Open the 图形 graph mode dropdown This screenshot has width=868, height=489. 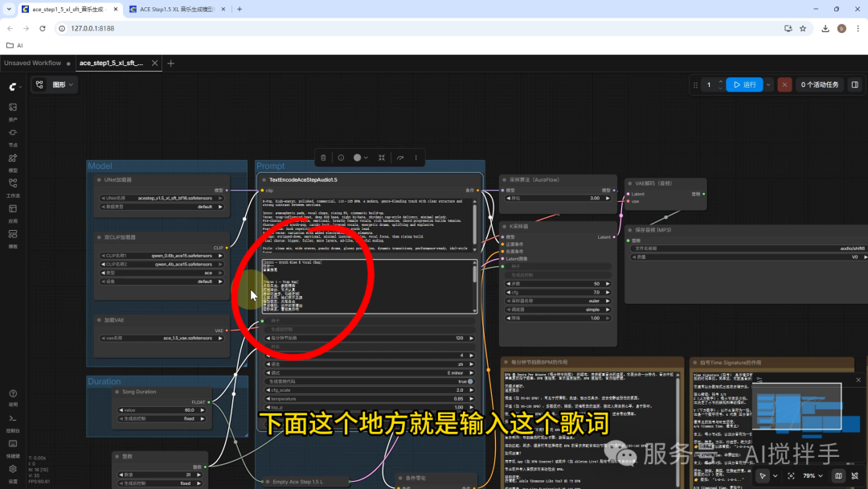coord(55,84)
